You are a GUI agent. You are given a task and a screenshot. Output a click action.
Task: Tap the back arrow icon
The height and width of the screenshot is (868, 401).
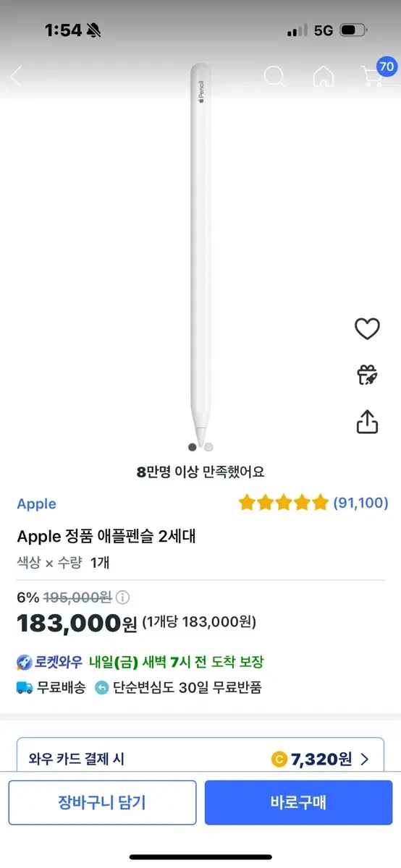point(16,77)
